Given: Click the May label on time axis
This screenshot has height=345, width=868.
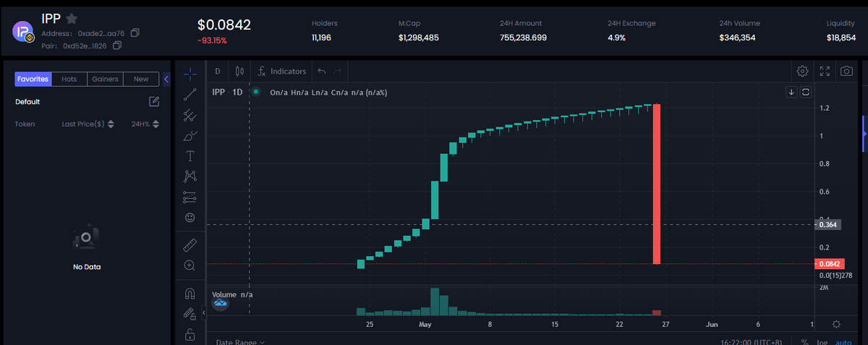Looking at the screenshot, I should [425, 325].
